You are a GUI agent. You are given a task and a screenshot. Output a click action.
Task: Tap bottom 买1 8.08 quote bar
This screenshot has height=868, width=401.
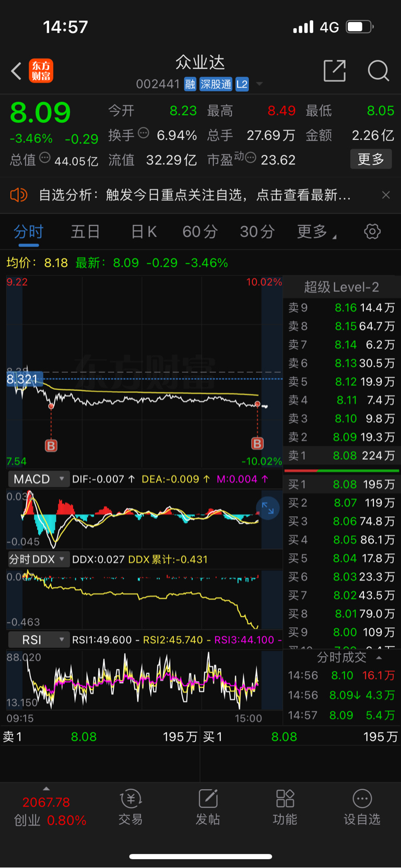(x=300, y=737)
